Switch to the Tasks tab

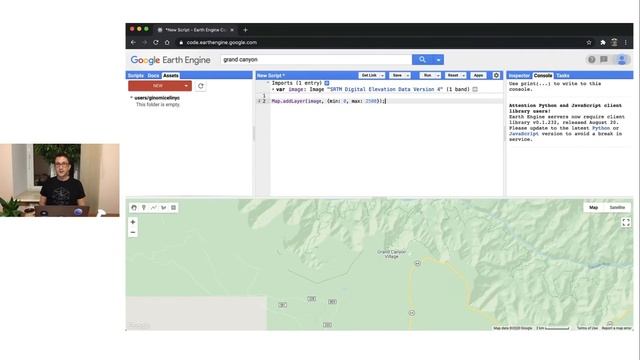(x=563, y=76)
